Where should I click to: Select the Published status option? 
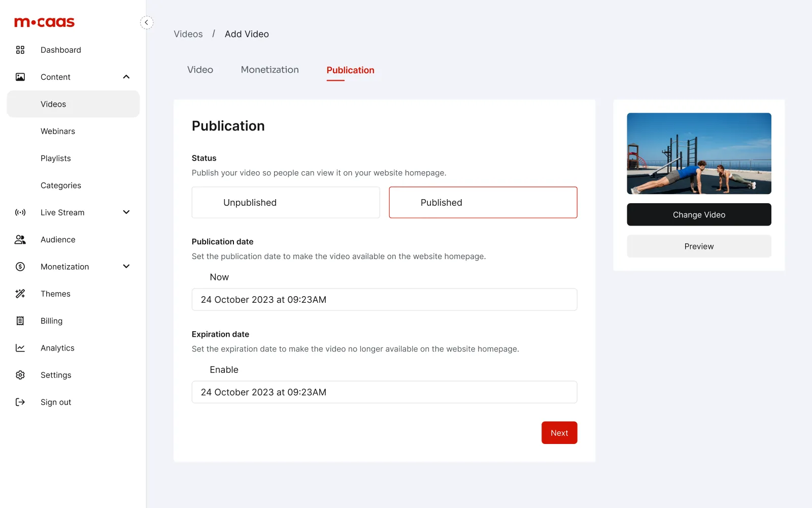[482, 202]
